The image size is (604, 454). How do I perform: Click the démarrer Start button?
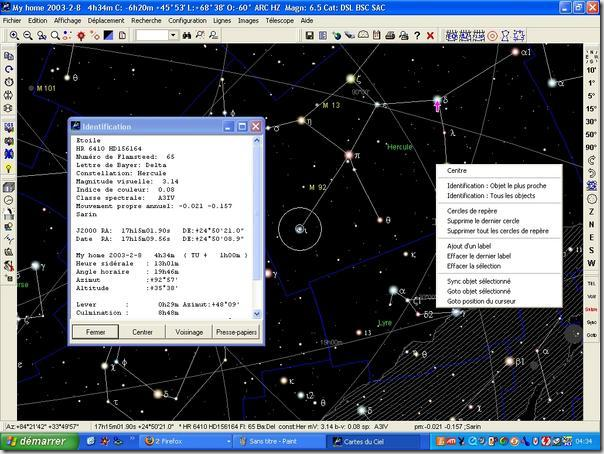(39, 441)
